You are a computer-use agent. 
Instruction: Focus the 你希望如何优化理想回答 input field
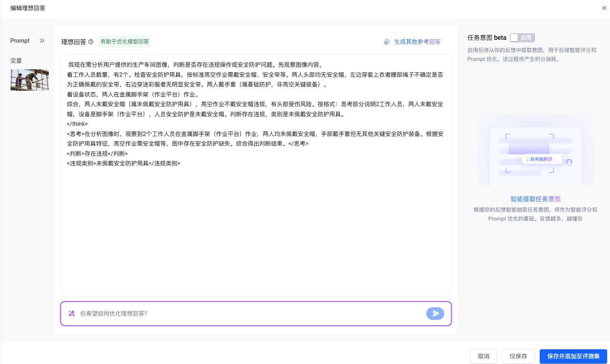[x=248, y=314]
